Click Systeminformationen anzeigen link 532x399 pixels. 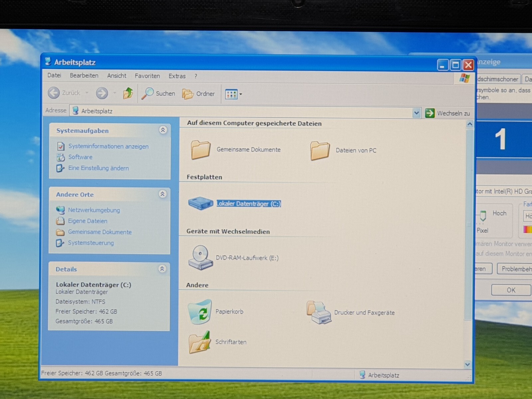tap(108, 146)
